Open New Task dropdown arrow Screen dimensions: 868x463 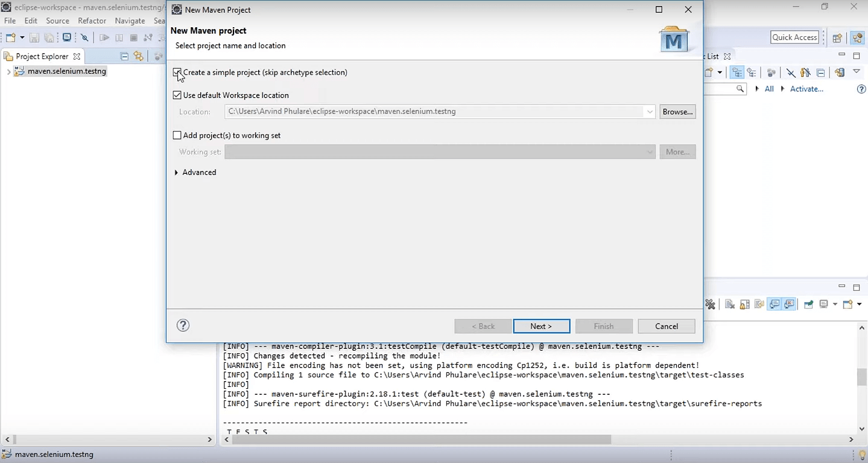tap(720, 72)
